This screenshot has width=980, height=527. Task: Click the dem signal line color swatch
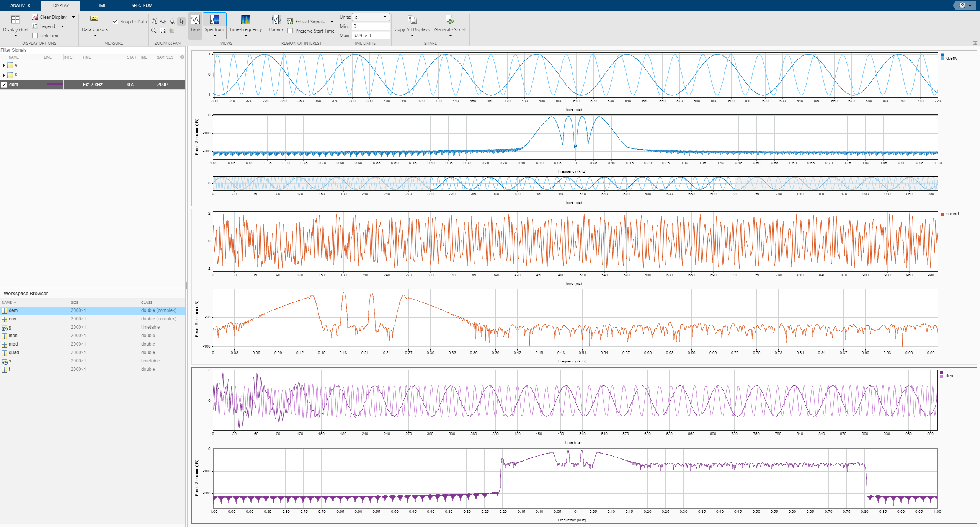pos(55,84)
